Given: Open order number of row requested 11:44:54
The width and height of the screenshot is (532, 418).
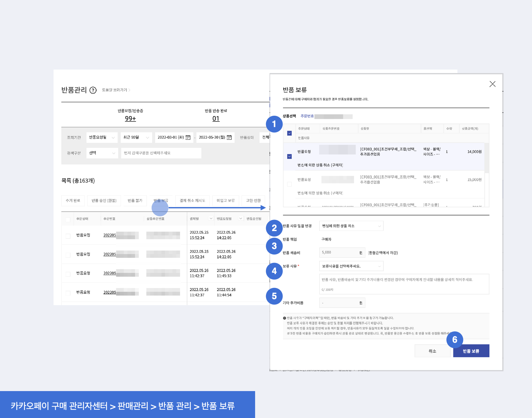Looking at the screenshot, I should tap(110, 292).
